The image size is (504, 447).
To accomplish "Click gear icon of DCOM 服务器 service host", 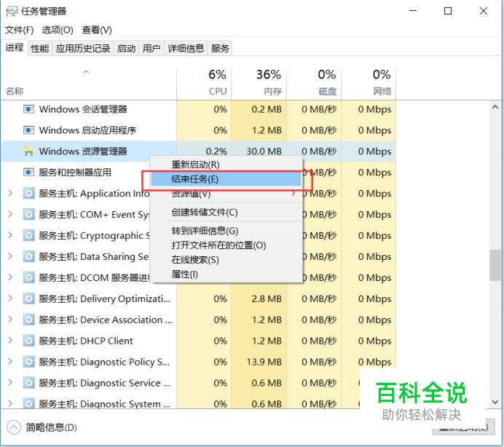I will (28, 277).
